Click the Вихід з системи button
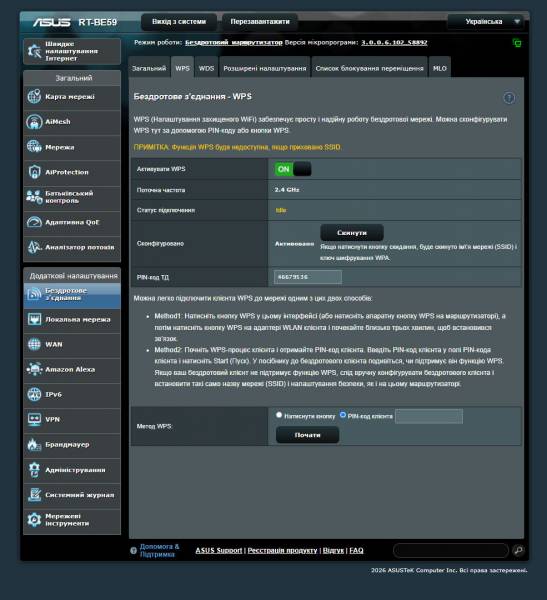 [179, 22]
